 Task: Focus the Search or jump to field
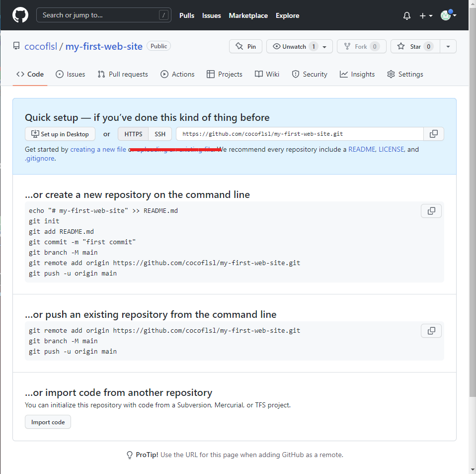(103, 15)
